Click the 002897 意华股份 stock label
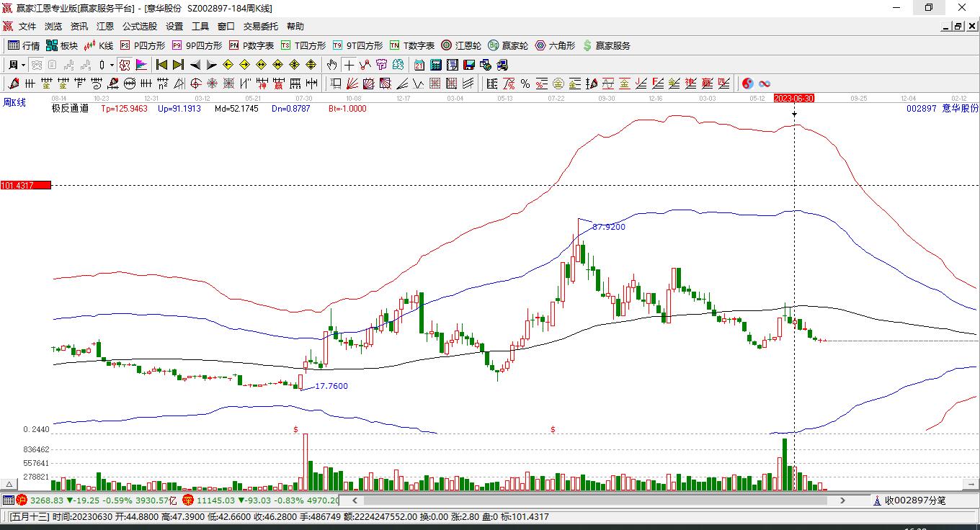Screen dimensions: 980x530 942,108
